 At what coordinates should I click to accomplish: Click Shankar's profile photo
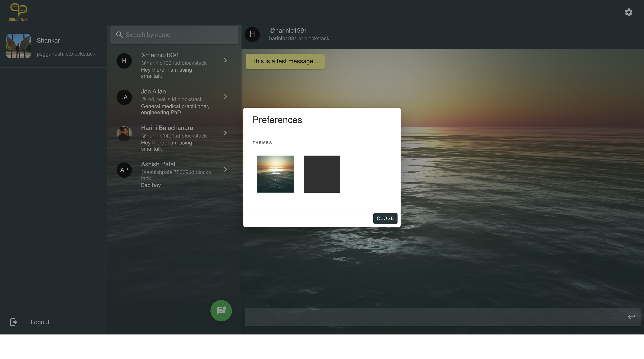(19, 46)
